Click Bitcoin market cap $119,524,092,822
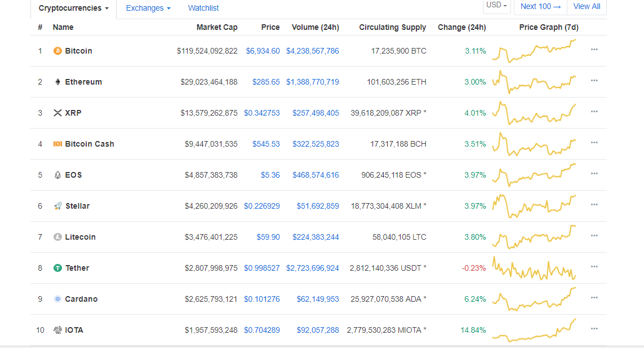Image resolution: width=644 pixels, height=348 pixels. 207,51
